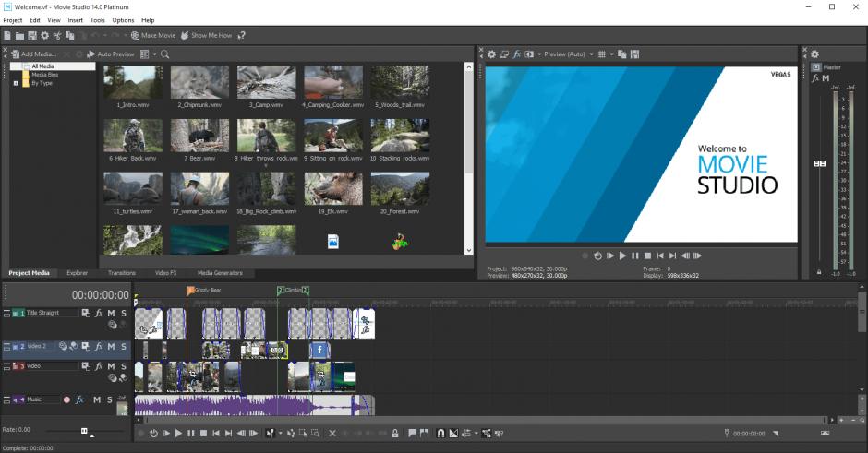Select the Selection edit tool in timeline toolbar
This screenshot has width=868, height=453.
coord(303,434)
